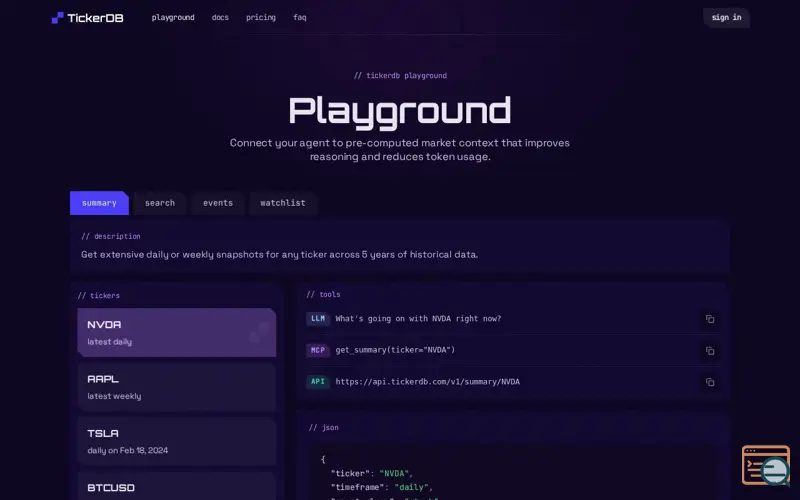Go to the pricing page
The image size is (800, 500).
pyautogui.click(x=261, y=17)
